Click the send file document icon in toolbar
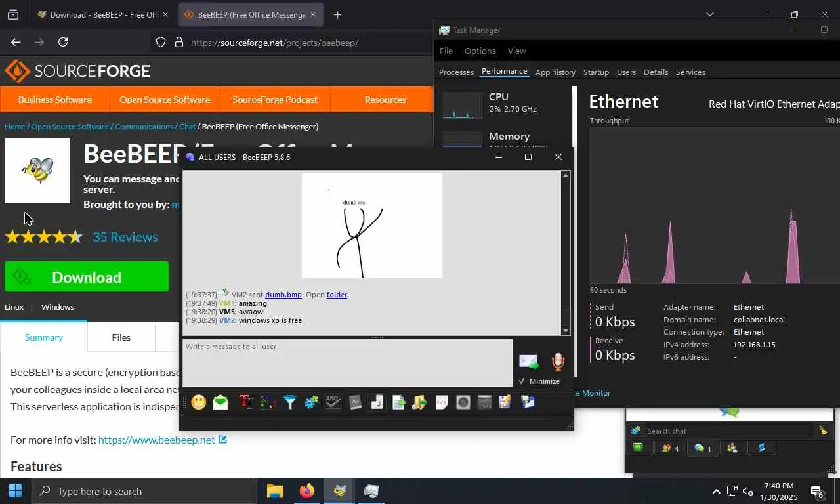 coord(398,402)
